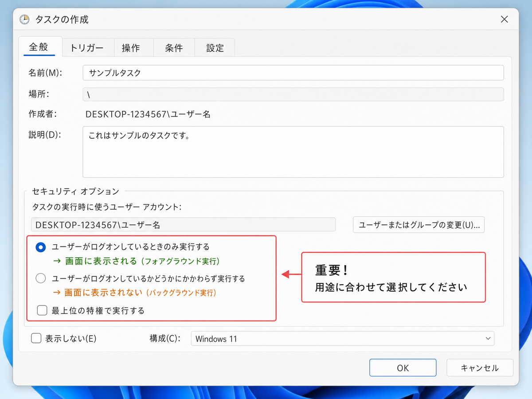
Task: Click the セキュリティ オプション group heading
Action: (76, 192)
